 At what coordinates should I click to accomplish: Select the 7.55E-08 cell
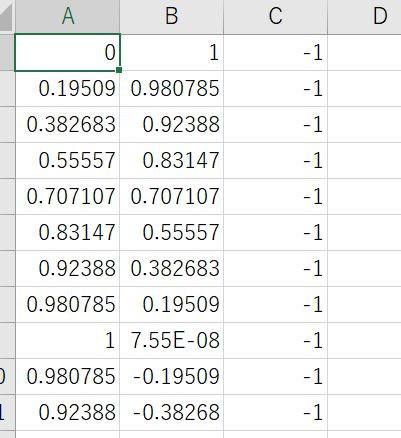tap(171, 341)
